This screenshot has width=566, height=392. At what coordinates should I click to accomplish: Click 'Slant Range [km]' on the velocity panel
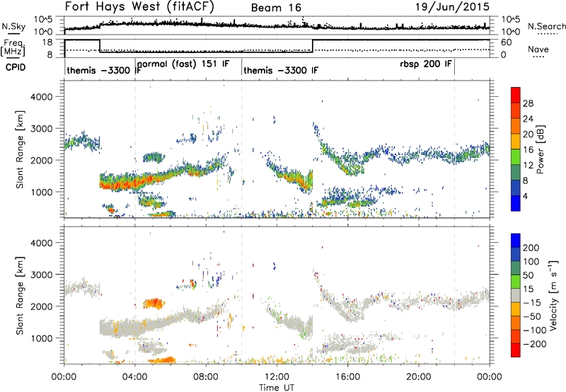point(20,296)
